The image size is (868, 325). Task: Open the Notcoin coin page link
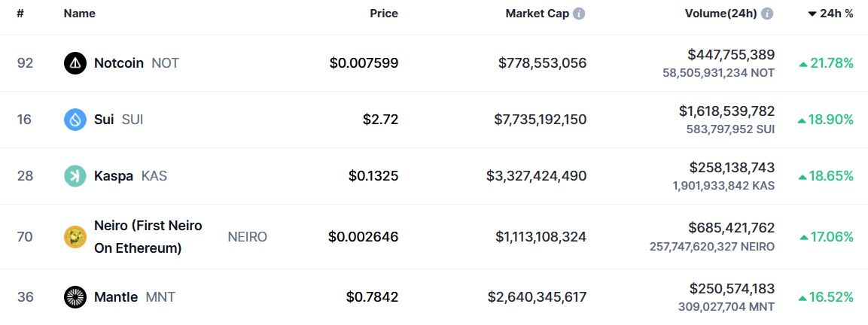click(119, 63)
